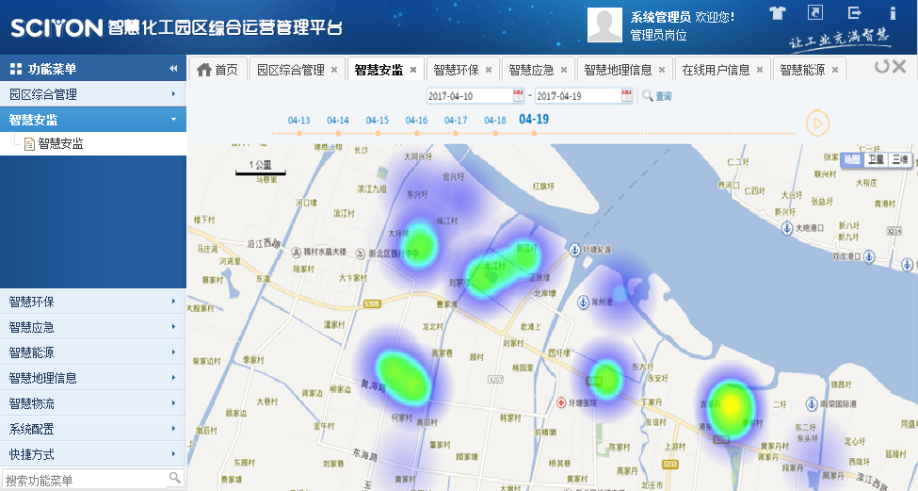Screen dimensions: 918x491
Task: Refresh the current tab with the reload icon
Action: [x=881, y=67]
